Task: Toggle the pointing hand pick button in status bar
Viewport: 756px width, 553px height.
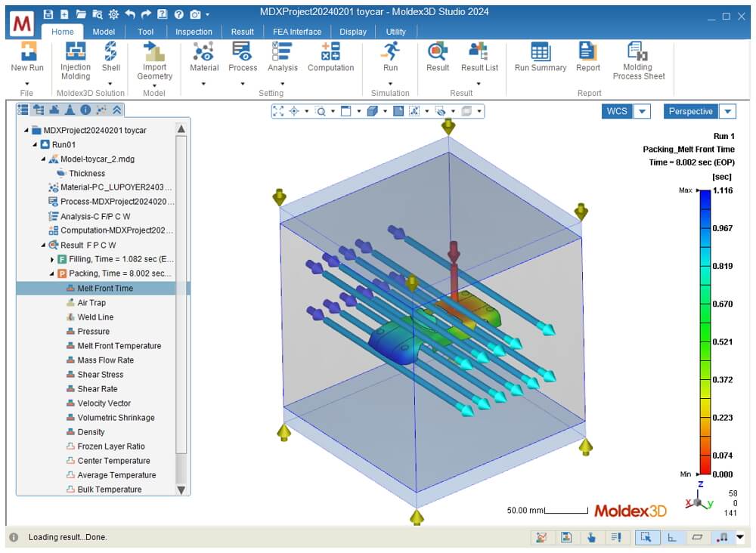Action: (x=592, y=537)
